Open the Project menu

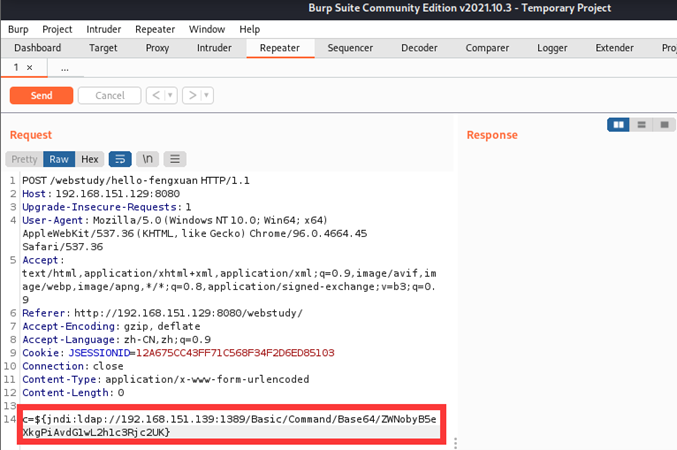[x=57, y=29]
